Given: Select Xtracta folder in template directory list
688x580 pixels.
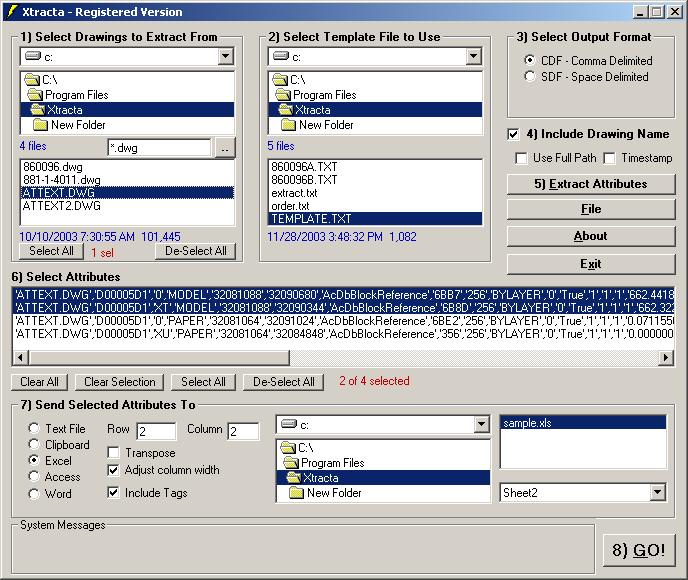Looking at the screenshot, I should [x=375, y=110].
